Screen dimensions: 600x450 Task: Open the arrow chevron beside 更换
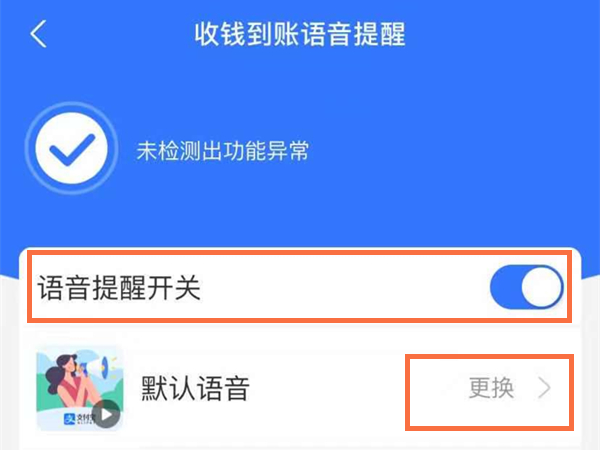point(544,388)
